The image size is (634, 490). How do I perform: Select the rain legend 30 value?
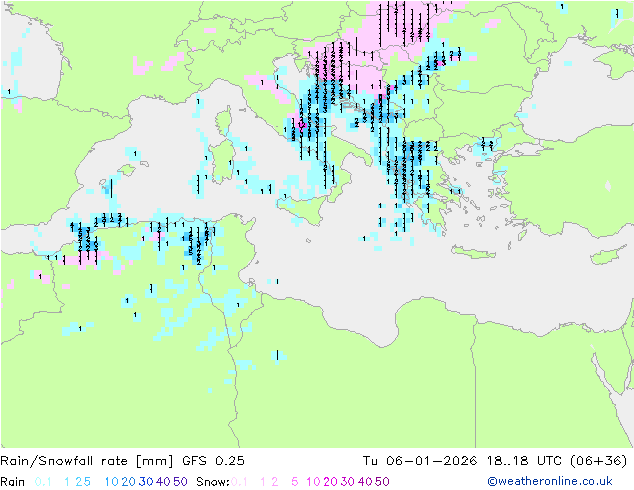coord(146,482)
